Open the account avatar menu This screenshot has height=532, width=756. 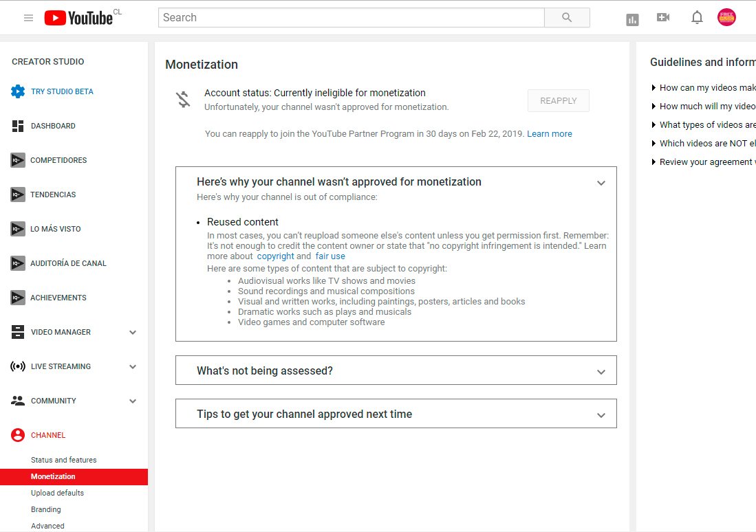(726, 17)
